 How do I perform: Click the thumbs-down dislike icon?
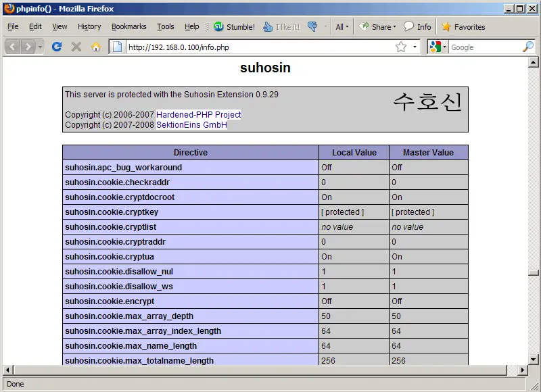312,27
